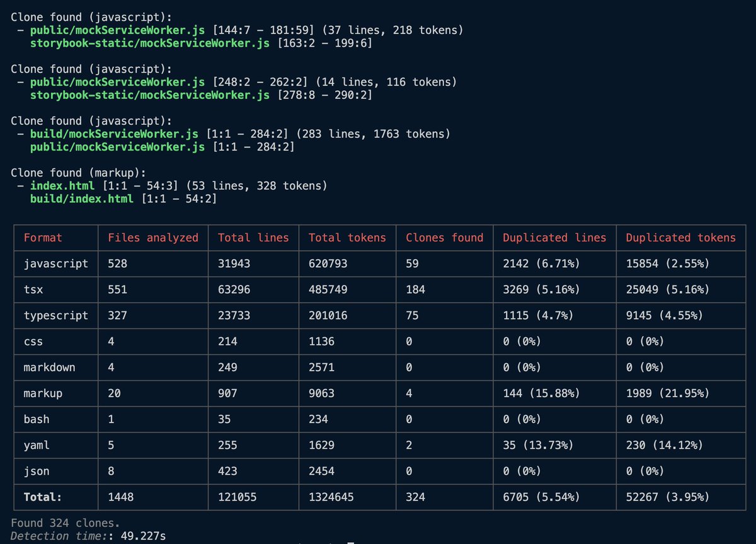Click duplicated lines value 2142 (6.71%)

point(541,263)
